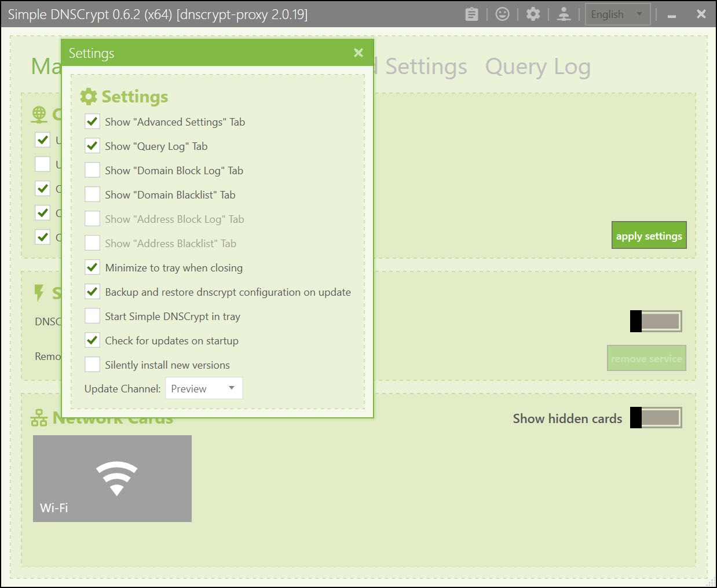This screenshot has width=717, height=588.
Task: Click the user icon in title bar
Action: tap(564, 14)
